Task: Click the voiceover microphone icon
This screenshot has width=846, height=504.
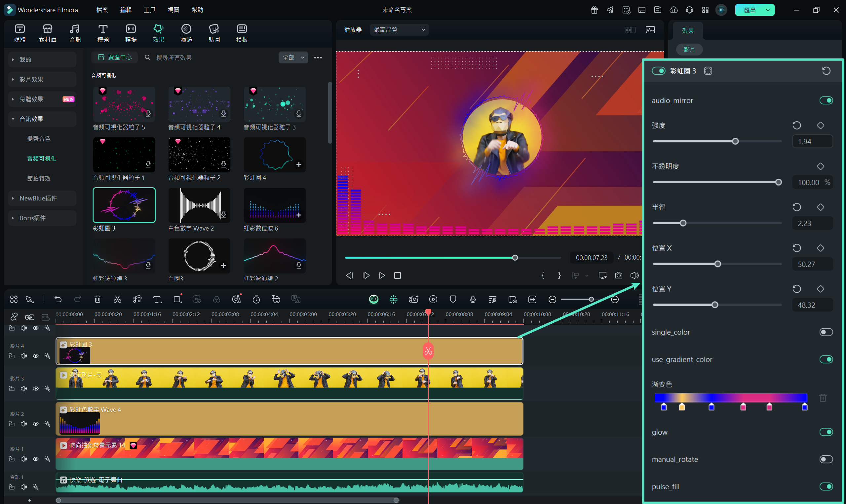Action: 473,299
